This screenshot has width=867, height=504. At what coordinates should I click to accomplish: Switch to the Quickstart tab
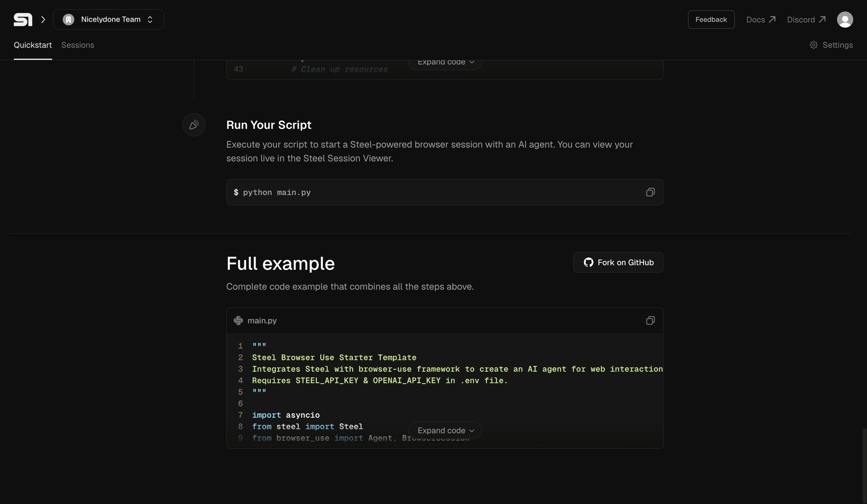[x=33, y=45]
